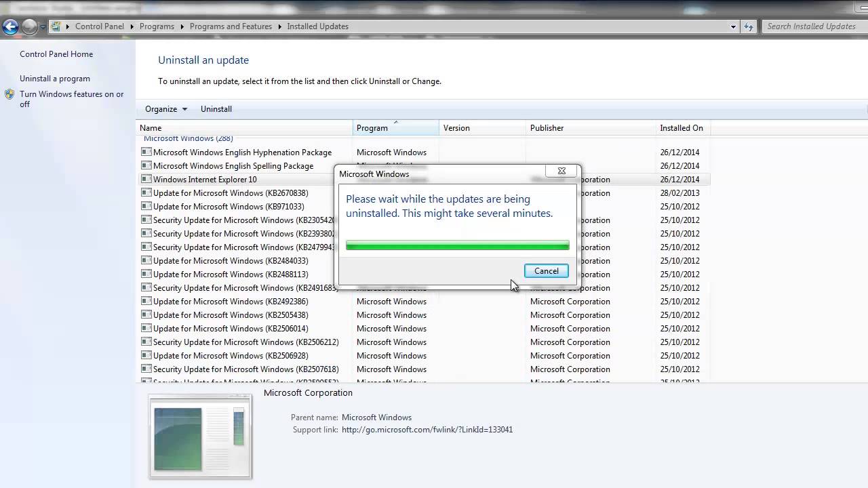
Task: Select Update for Microsoft Windows (KB2506014)
Action: [231, 329]
